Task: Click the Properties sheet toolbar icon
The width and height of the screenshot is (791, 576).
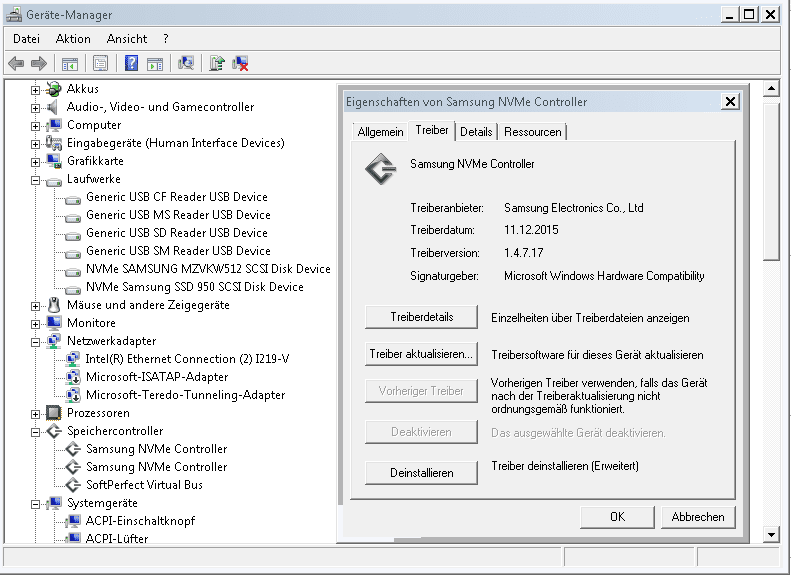Action: pyautogui.click(x=100, y=64)
